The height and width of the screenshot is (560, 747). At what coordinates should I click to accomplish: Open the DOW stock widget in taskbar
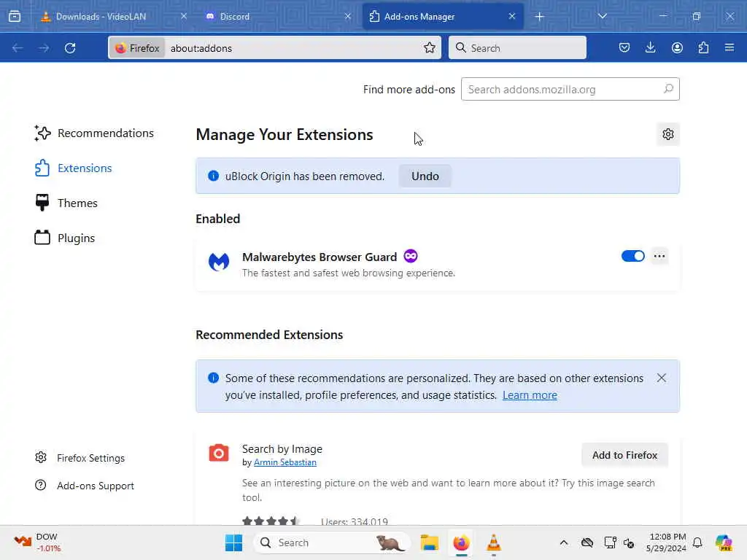coord(37,542)
